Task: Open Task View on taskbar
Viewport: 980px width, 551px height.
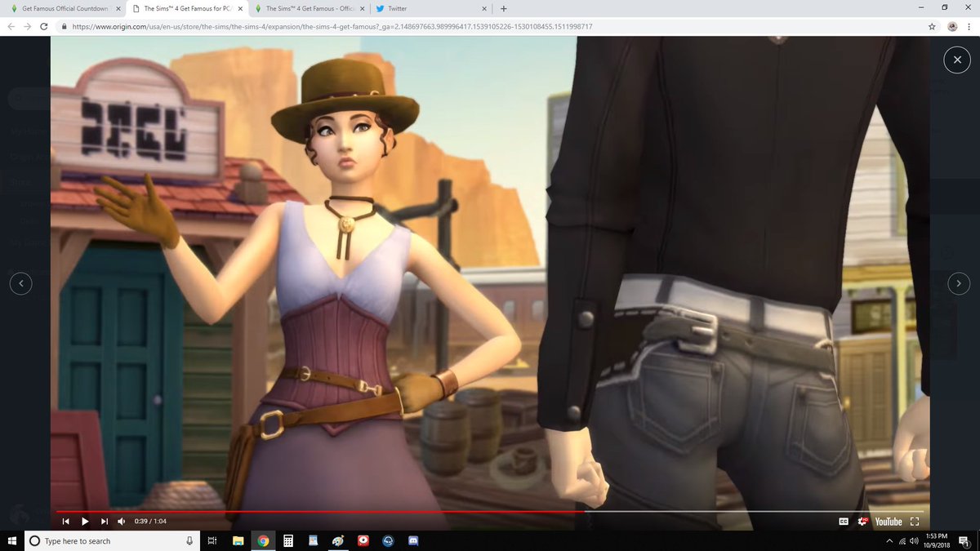Action: [x=212, y=540]
